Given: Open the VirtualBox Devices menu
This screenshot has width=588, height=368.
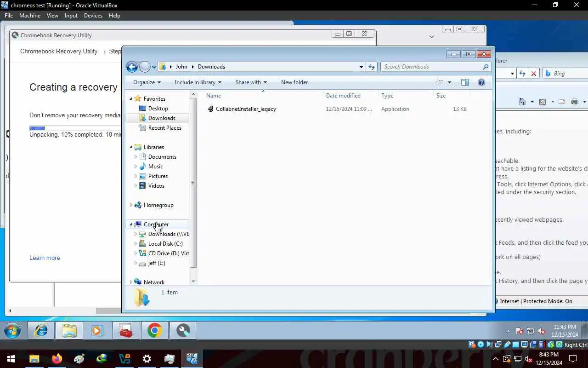Looking at the screenshot, I should click(x=93, y=16).
